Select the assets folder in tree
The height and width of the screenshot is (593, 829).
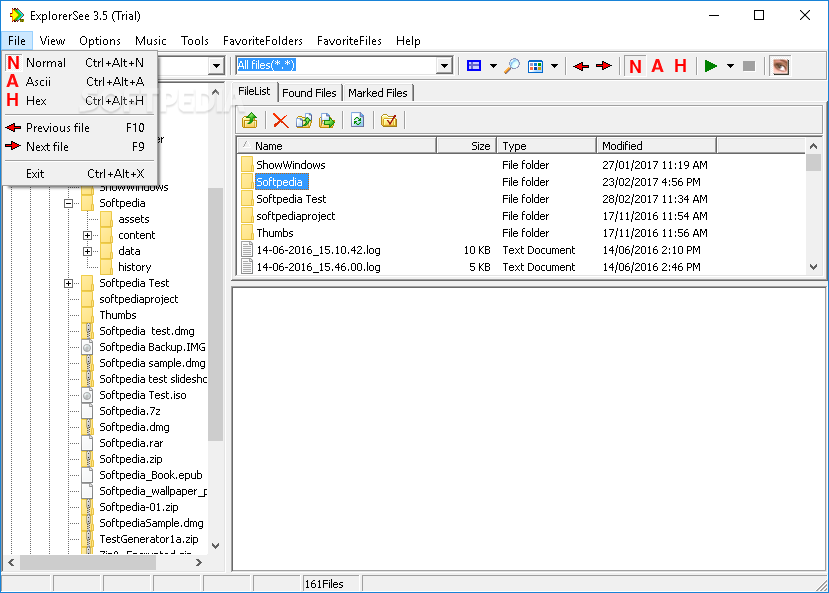(134, 219)
